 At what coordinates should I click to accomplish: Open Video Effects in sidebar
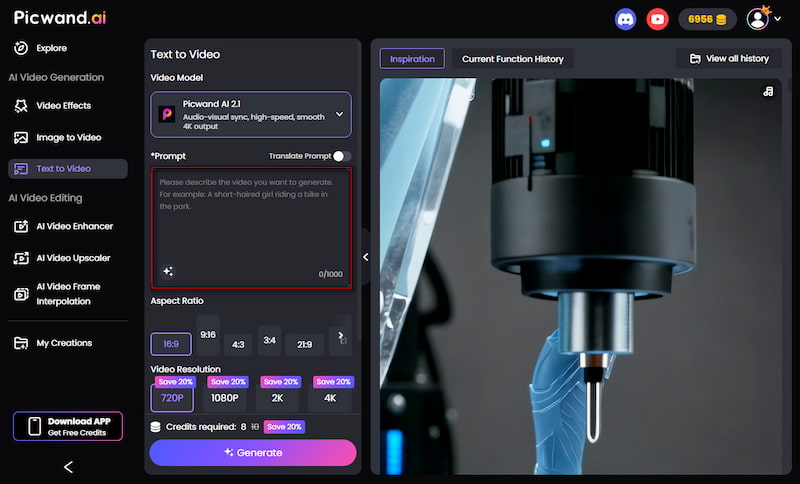(x=63, y=106)
